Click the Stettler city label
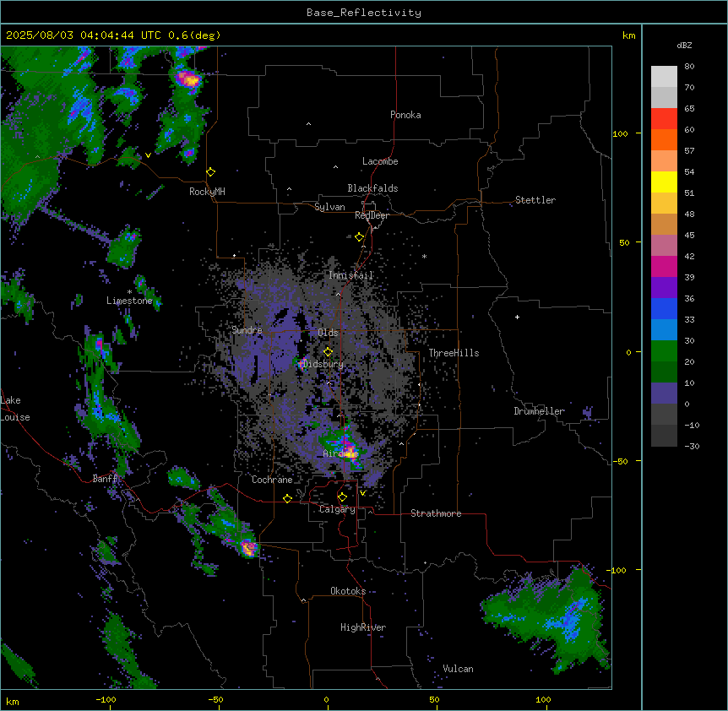The height and width of the screenshot is (711, 728). tap(535, 200)
